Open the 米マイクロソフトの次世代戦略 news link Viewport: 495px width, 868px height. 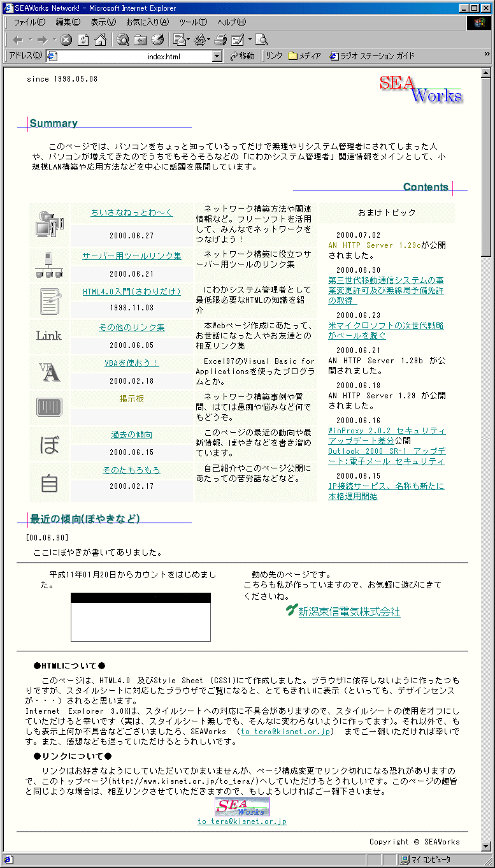[386, 330]
